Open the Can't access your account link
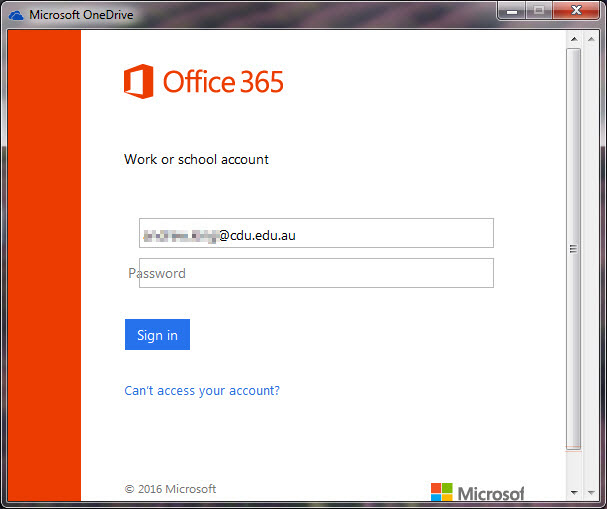607x509 pixels. point(202,391)
